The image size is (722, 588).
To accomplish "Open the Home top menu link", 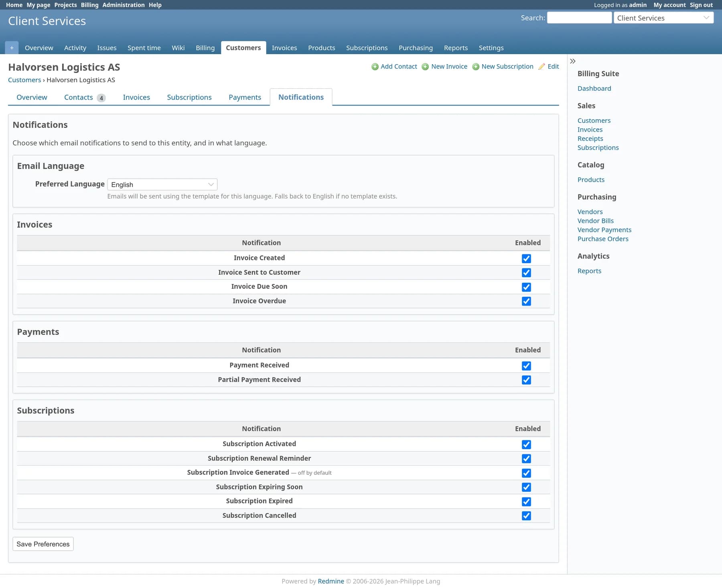I will point(14,5).
